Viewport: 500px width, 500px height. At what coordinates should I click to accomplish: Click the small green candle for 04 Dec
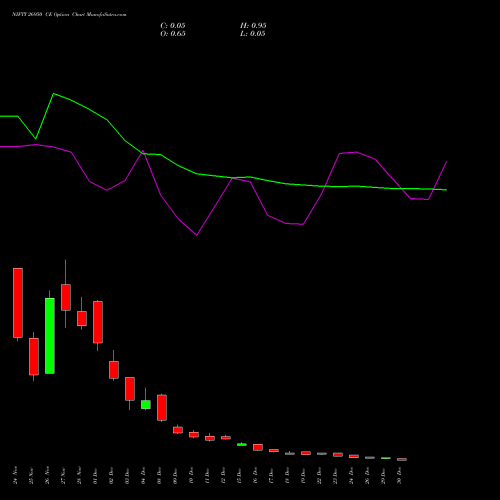146,404
